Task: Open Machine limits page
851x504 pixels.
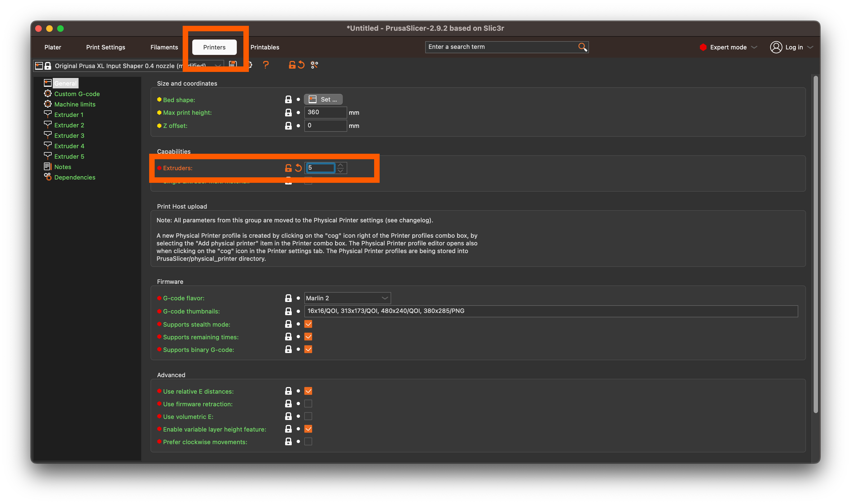Action: (x=75, y=104)
